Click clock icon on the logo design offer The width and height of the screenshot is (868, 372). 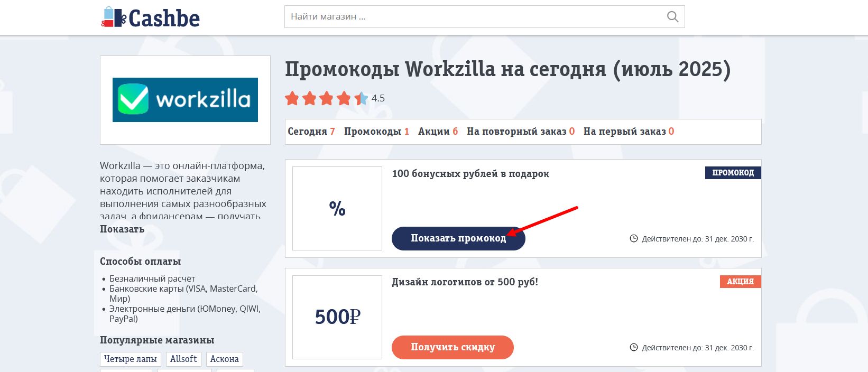point(634,348)
